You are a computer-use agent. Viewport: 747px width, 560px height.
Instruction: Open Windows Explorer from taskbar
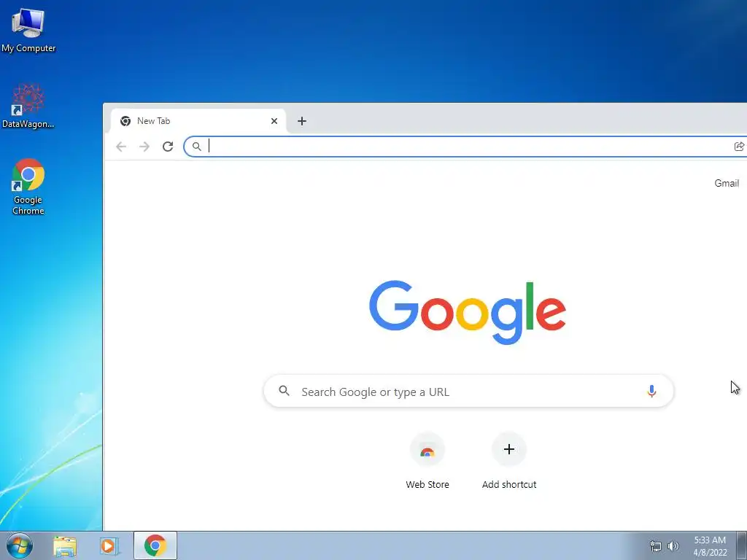coord(65,545)
